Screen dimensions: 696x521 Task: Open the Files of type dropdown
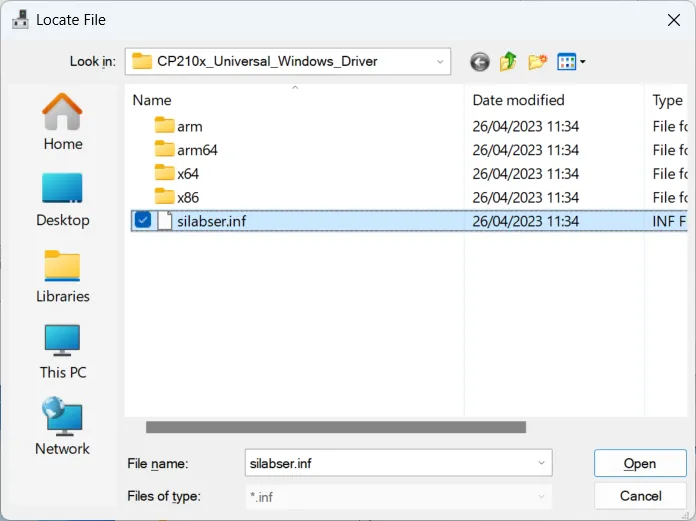pyautogui.click(x=541, y=496)
